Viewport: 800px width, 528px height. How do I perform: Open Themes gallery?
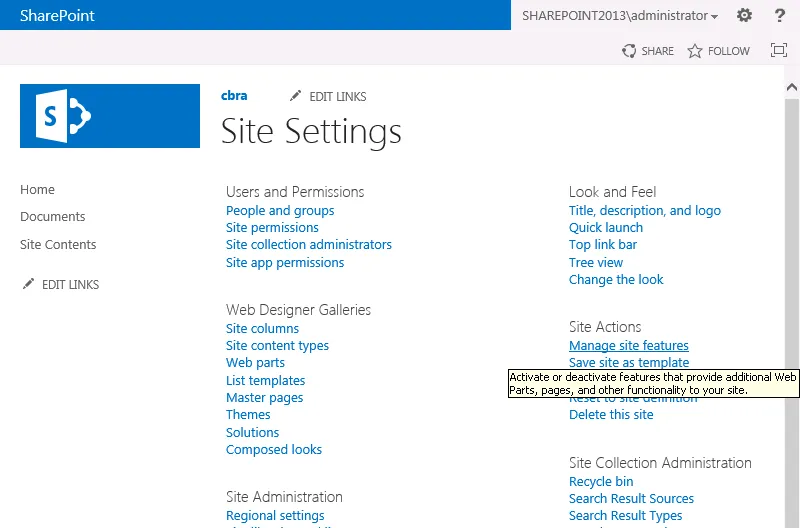pyautogui.click(x=248, y=414)
